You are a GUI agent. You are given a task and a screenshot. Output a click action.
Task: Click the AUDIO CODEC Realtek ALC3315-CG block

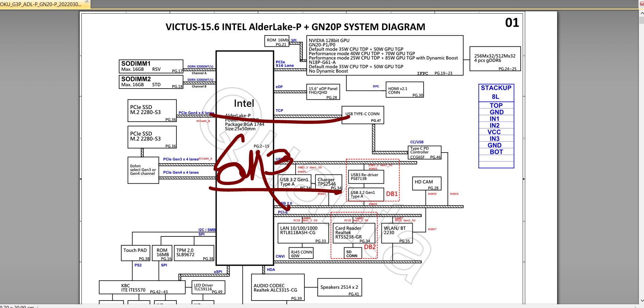[278, 288]
